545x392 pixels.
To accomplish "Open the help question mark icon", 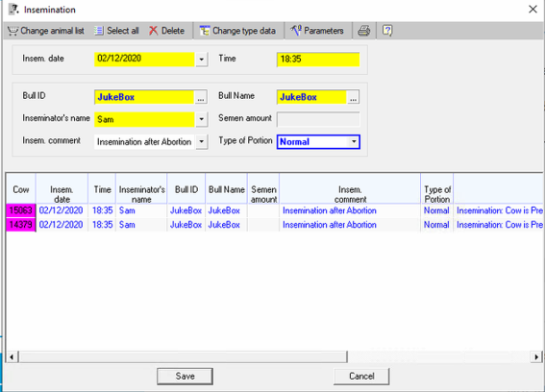I will pyautogui.click(x=387, y=31).
